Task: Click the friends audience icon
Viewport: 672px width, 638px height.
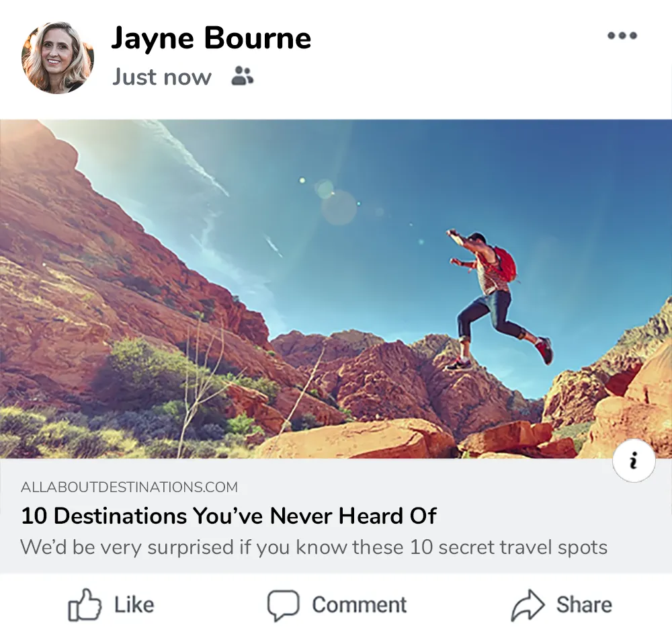Action: pos(242,76)
